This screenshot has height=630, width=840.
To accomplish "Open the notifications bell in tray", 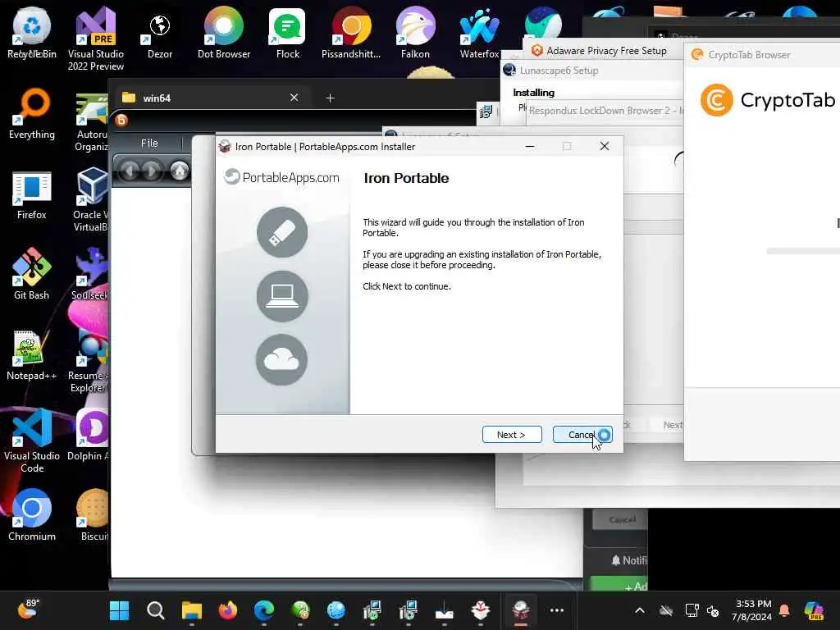I will [784, 610].
